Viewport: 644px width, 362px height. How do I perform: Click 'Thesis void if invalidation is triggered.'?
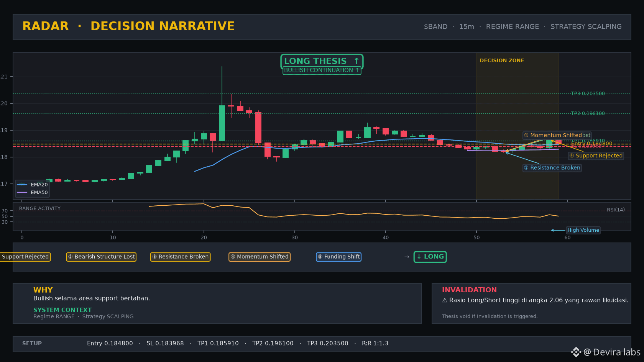click(490, 316)
